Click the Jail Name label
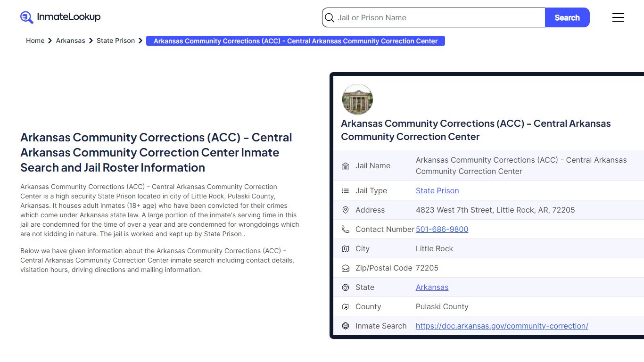The width and height of the screenshot is (644, 362). pos(373,166)
